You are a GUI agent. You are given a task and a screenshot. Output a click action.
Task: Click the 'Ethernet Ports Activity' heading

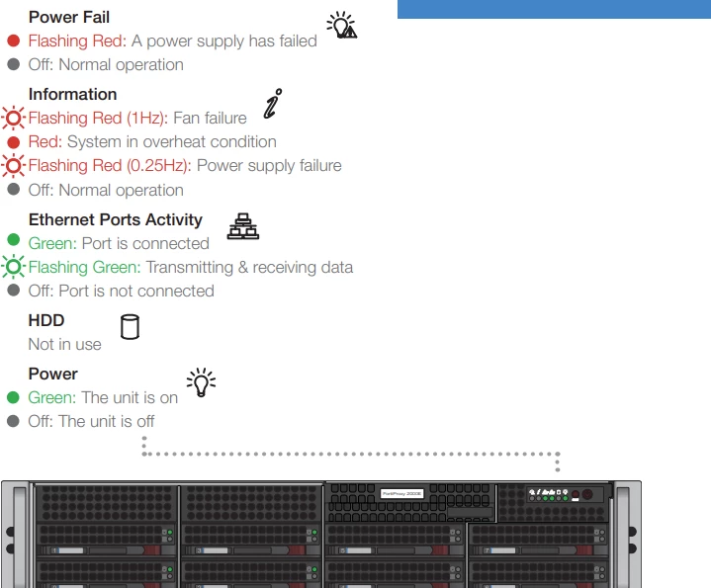coord(115,219)
